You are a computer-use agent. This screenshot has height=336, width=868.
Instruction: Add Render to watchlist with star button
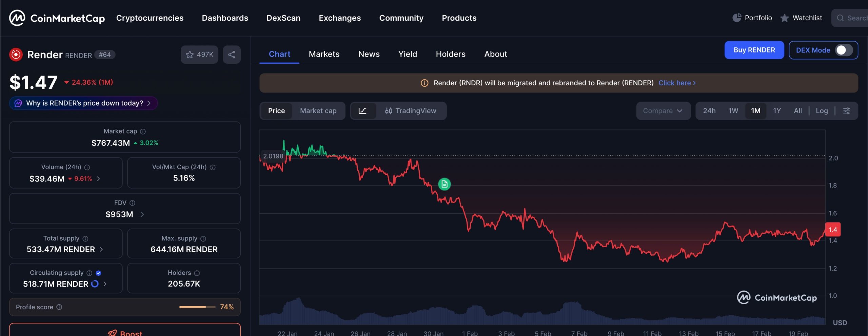pos(199,55)
